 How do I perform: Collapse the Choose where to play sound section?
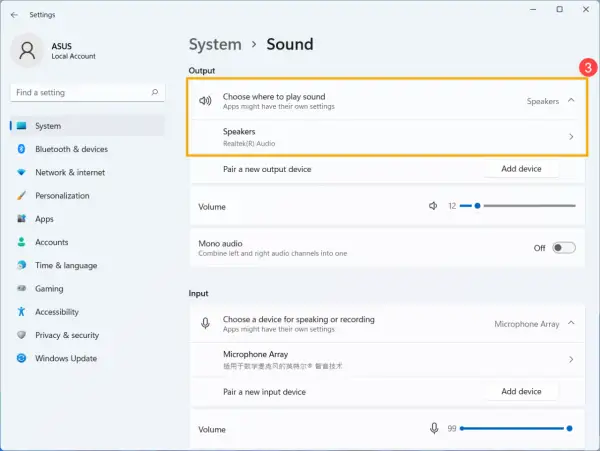pos(571,100)
